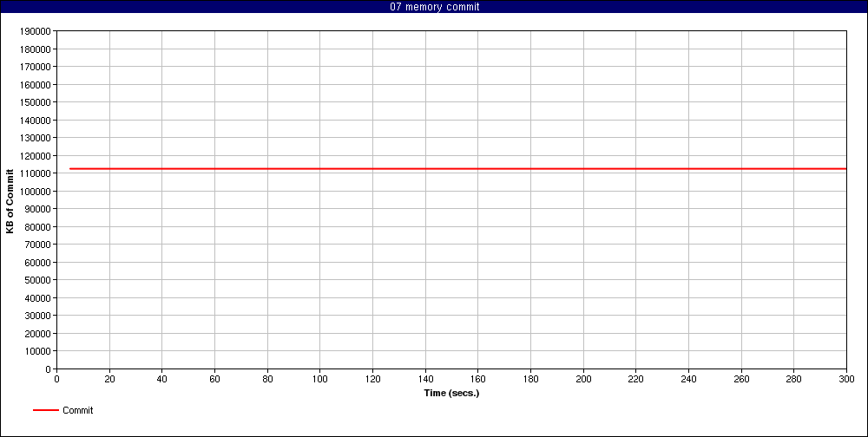Click y-axis value 110000
The image size is (868, 437).
coord(36,173)
